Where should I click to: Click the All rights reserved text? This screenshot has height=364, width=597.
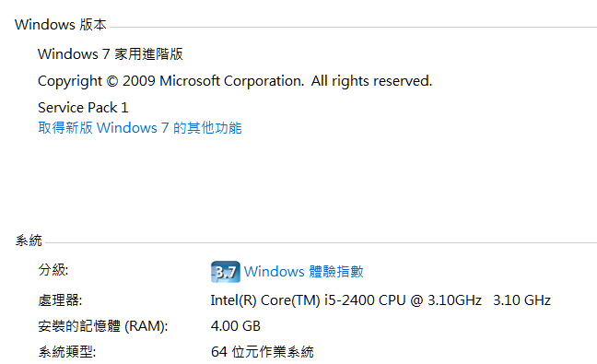[x=371, y=81]
